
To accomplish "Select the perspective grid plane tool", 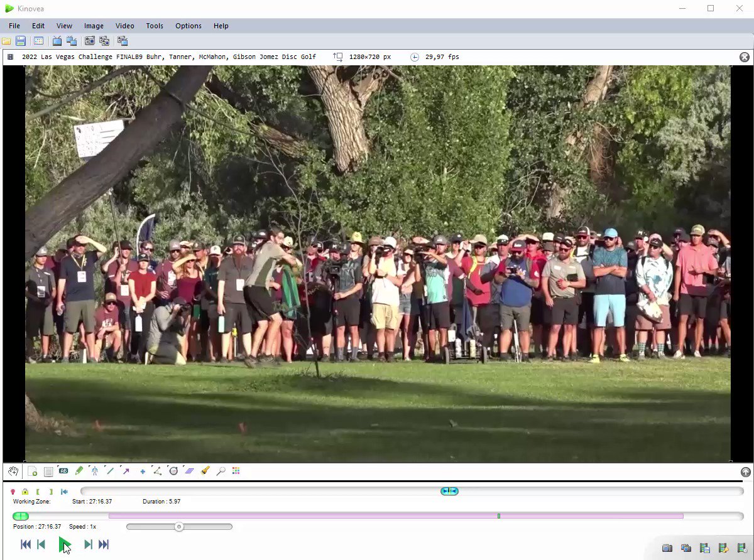I will coord(189,470).
